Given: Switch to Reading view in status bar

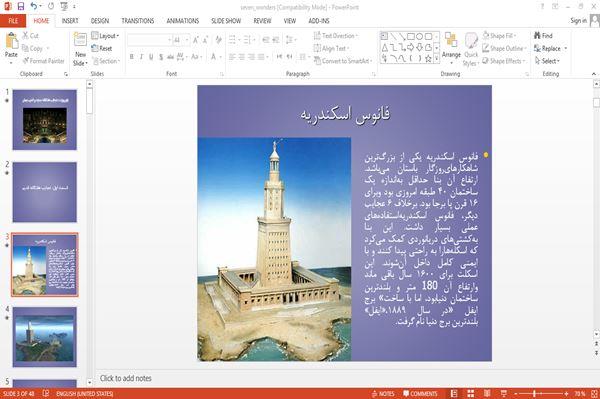Looking at the screenshot, I should (487, 394).
